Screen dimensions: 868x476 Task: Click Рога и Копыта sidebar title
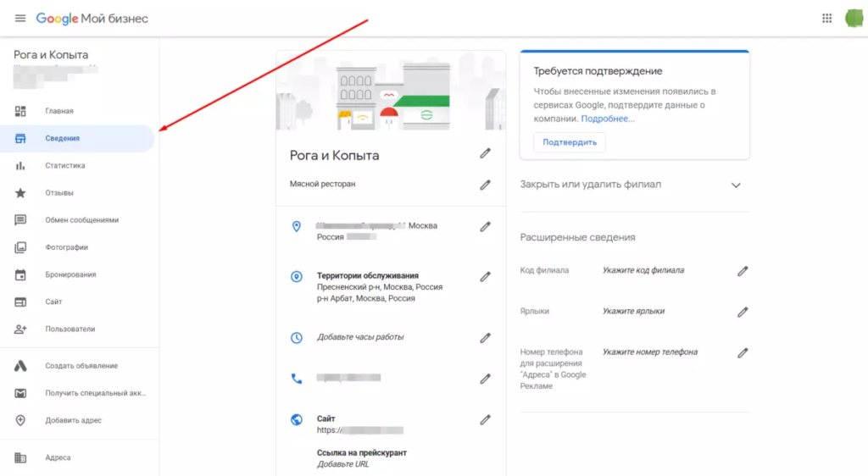(x=51, y=55)
